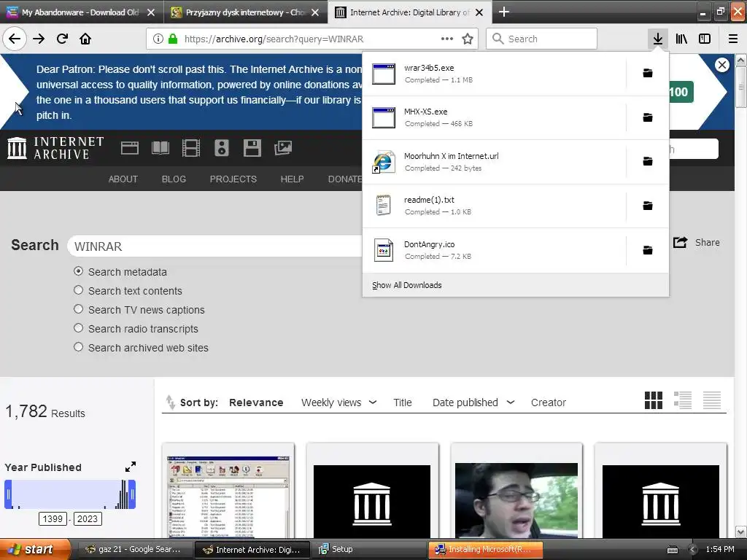This screenshot has width=747, height=560.
Task: Open the WinRAR screenshot result thumbnail
Action: click(x=228, y=496)
